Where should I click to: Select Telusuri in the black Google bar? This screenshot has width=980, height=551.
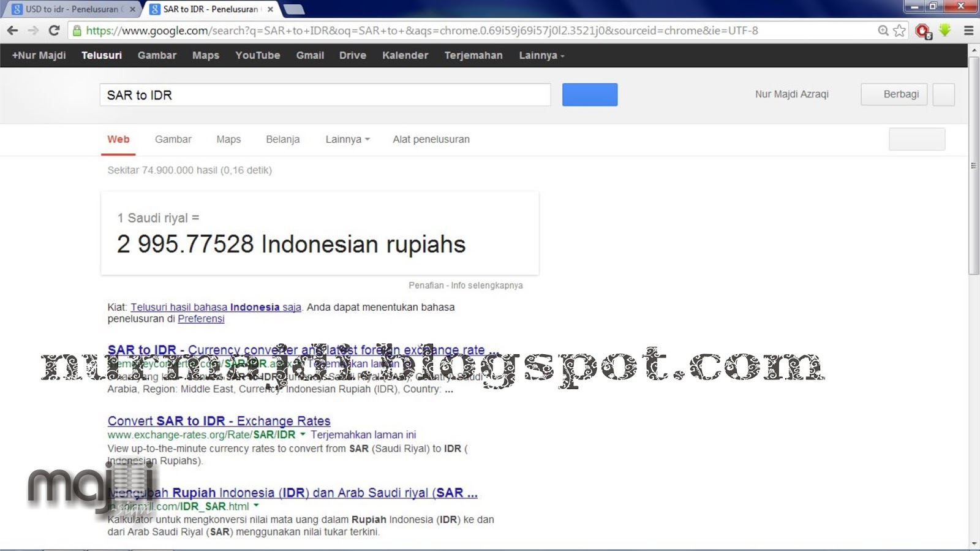coord(102,55)
